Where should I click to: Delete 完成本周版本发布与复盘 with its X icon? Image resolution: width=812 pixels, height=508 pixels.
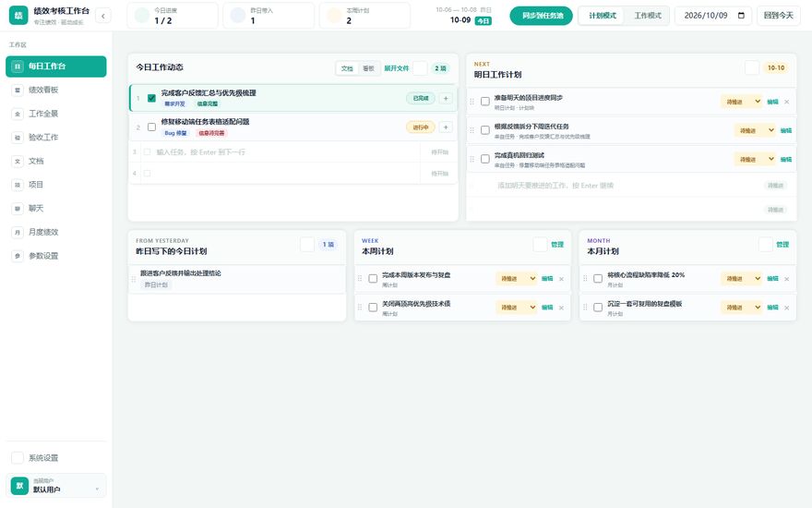[561, 279]
